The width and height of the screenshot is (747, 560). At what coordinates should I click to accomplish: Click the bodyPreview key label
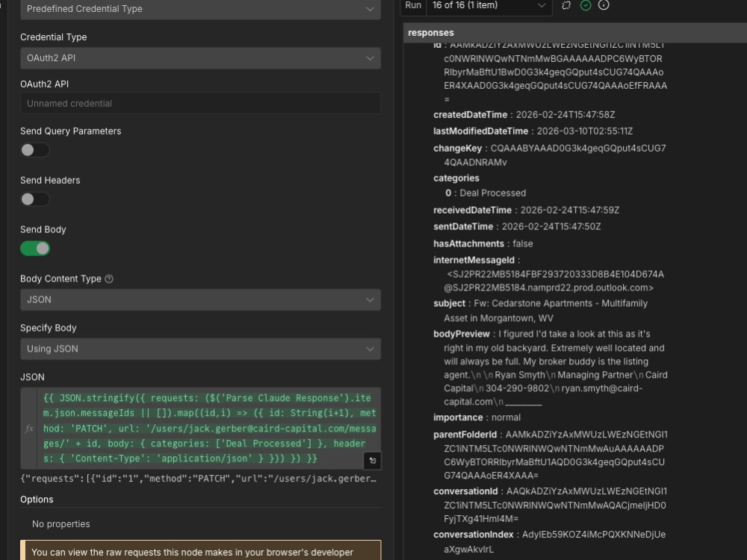(x=461, y=335)
